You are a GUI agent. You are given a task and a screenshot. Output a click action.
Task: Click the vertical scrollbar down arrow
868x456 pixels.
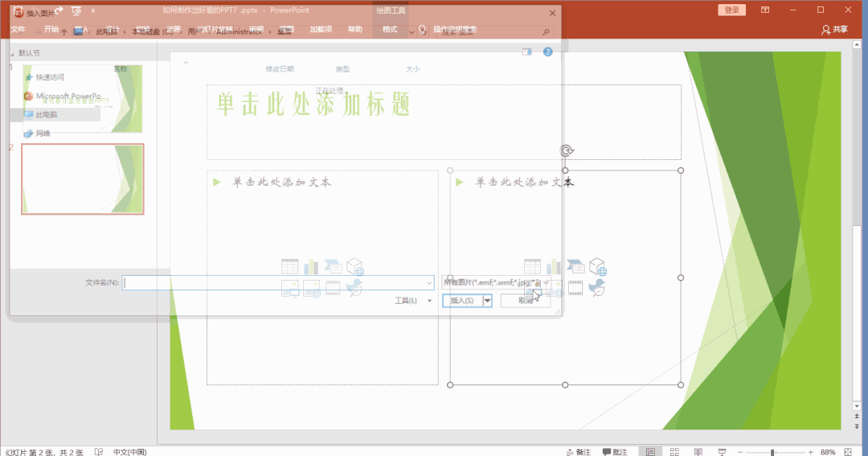pyautogui.click(x=858, y=406)
